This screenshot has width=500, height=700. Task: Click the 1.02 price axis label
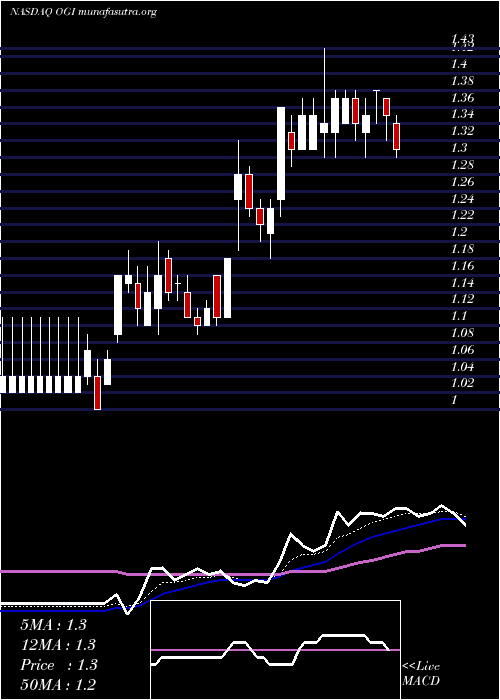(463, 383)
